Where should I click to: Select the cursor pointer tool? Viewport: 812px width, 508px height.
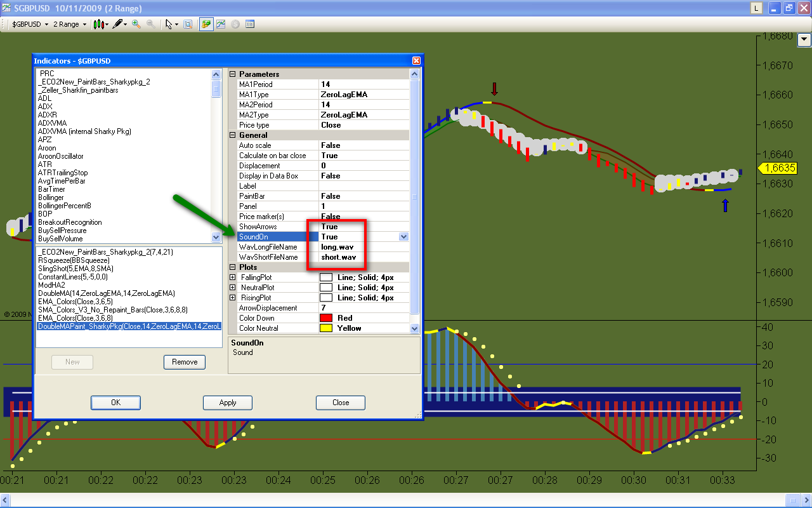(x=170, y=24)
